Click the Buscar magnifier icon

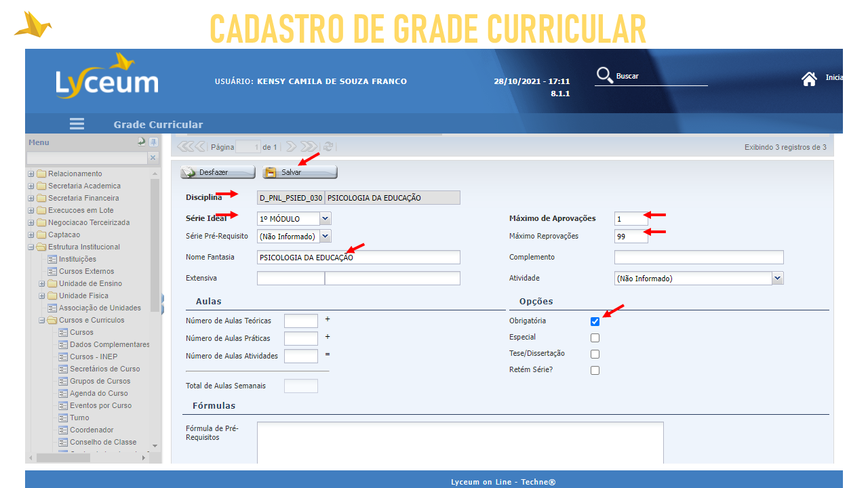click(x=604, y=75)
